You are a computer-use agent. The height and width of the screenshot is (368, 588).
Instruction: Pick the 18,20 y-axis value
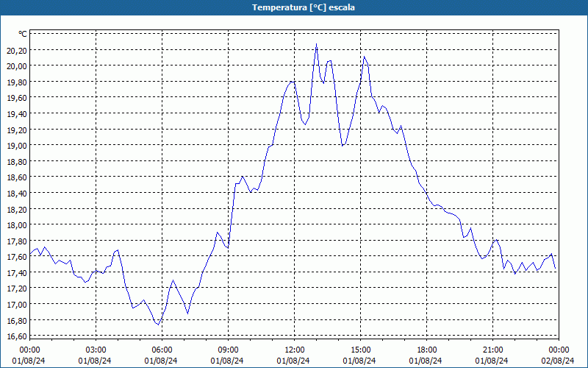[17, 209]
